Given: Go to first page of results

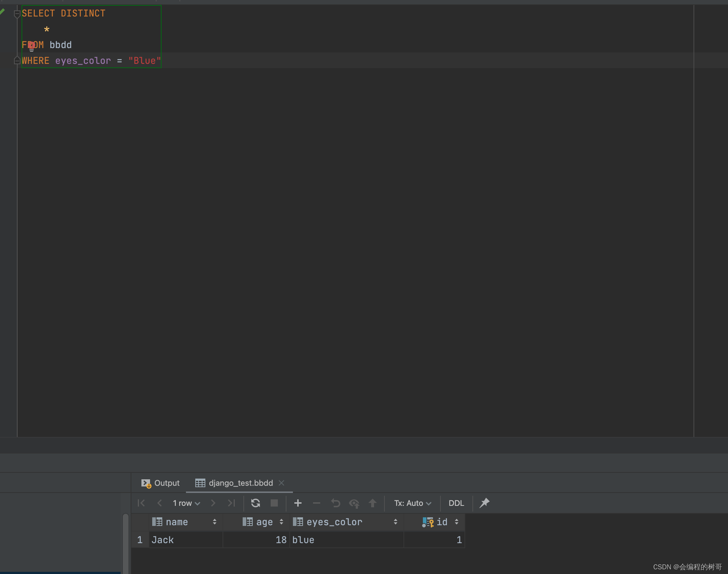Looking at the screenshot, I should point(141,503).
